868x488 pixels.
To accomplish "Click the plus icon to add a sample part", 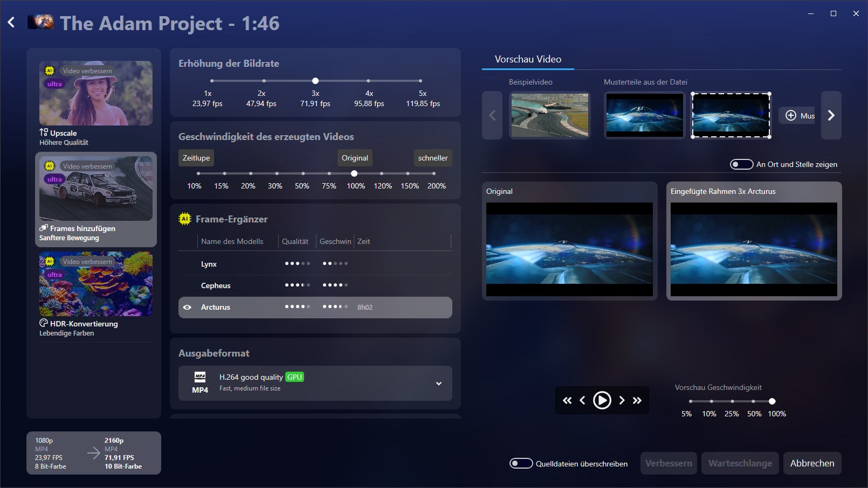I will [791, 115].
